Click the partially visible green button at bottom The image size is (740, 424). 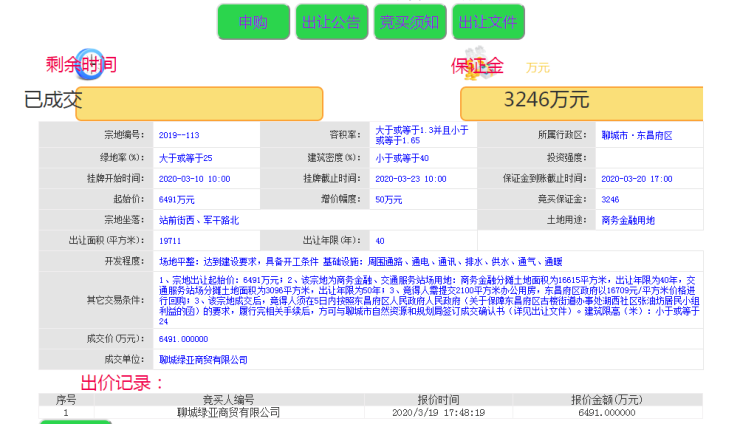tap(75, 421)
